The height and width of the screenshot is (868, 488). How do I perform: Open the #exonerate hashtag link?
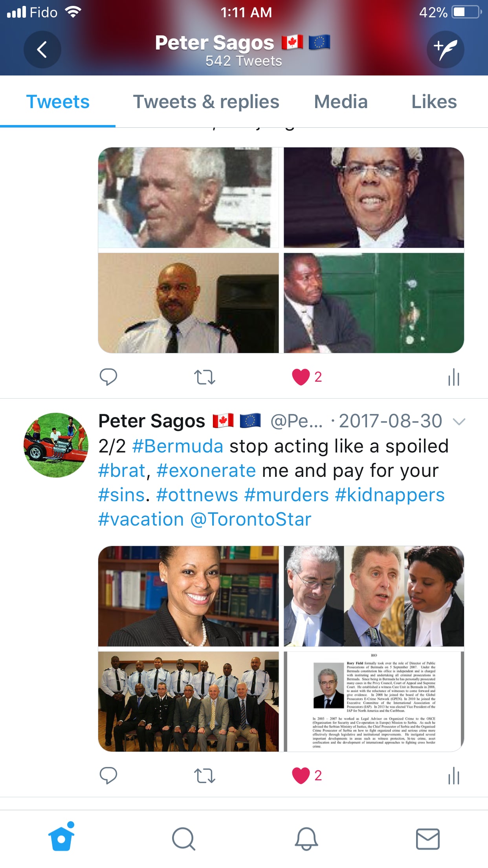pyautogui.click(x=206, y=471)
